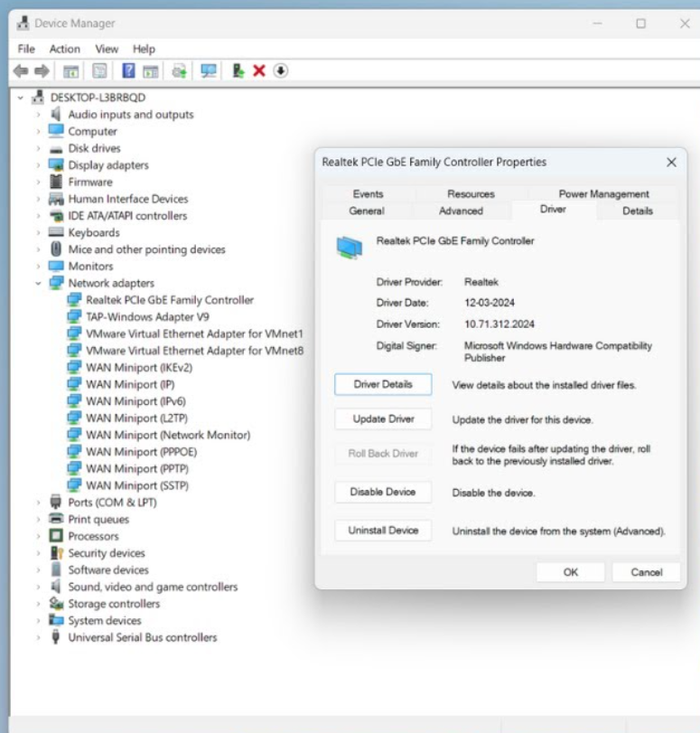
Task: Click the TAP-Windows Adapter V9 icon
Action: pyautogui.click(x=74, y=316)
